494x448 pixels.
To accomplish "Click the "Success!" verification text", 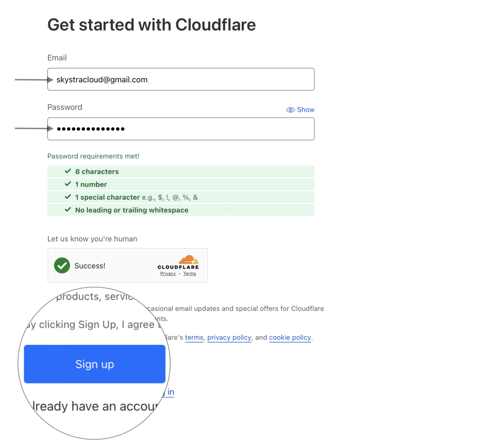I will 90,266.
